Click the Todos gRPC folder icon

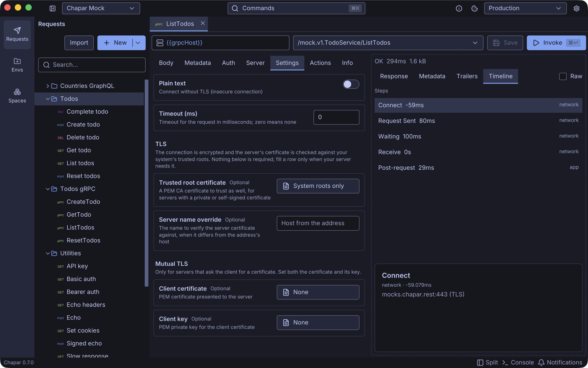pyautogui.click(x=54, y=189)
